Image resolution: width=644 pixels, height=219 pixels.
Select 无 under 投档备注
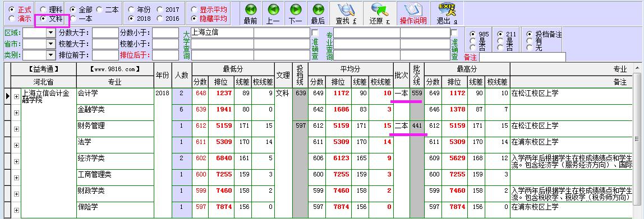pyautogui.click(x=529, y=48)
